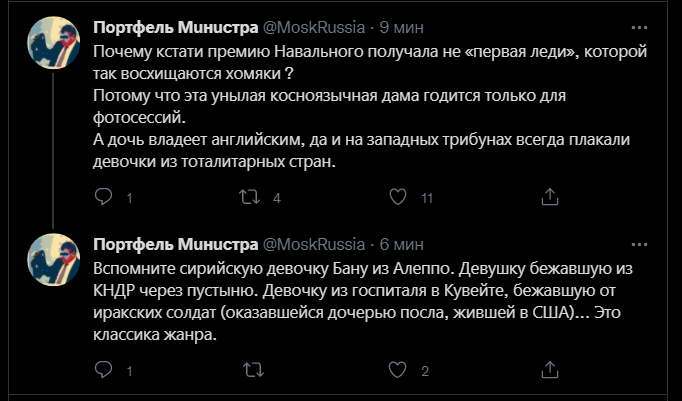Open second tweet text mentioning КНДР
Screen dimensions: 682x401
[363, 302]
